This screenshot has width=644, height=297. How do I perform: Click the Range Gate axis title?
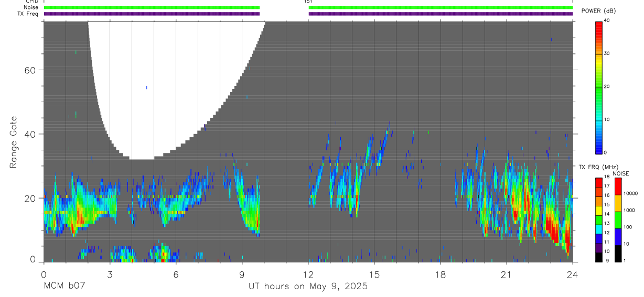[x=14, y=142]
